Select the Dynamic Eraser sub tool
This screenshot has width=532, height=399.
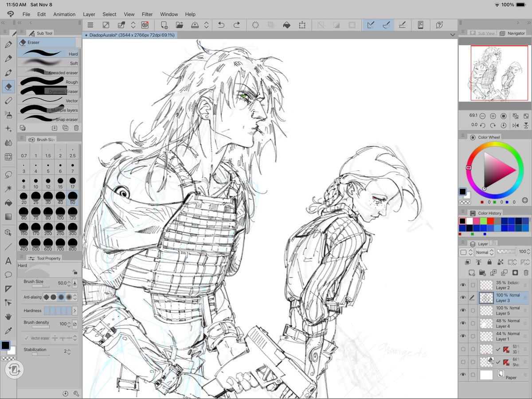[x=49, y=91]
